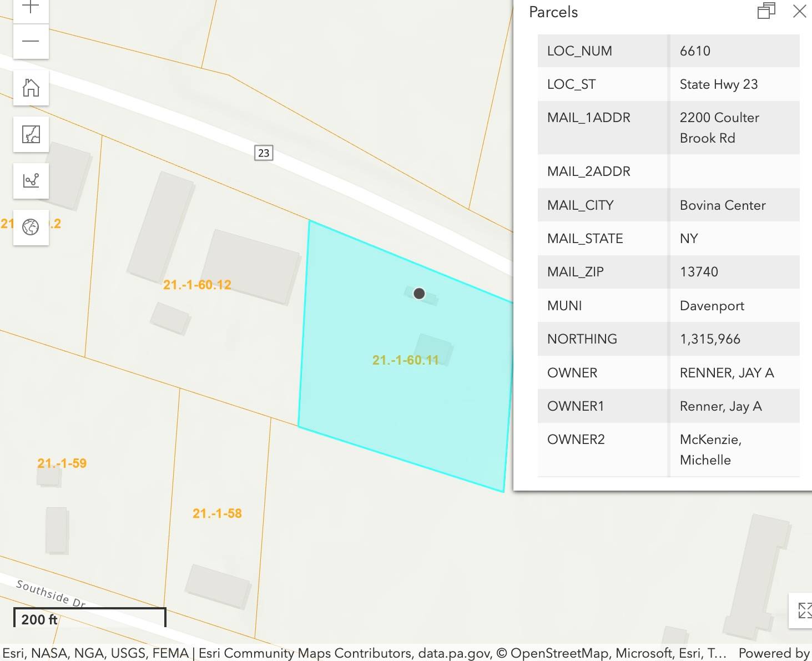
Task: Select the OWNER row value RENNER, JAY A
Action: [x=727, y=372]
